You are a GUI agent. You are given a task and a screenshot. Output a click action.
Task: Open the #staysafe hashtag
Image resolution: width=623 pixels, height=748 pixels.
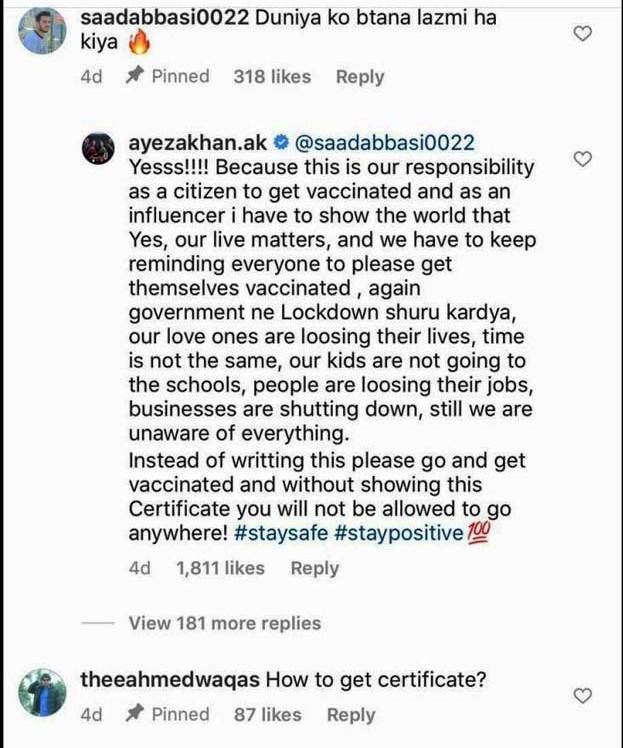pos(281,533)
